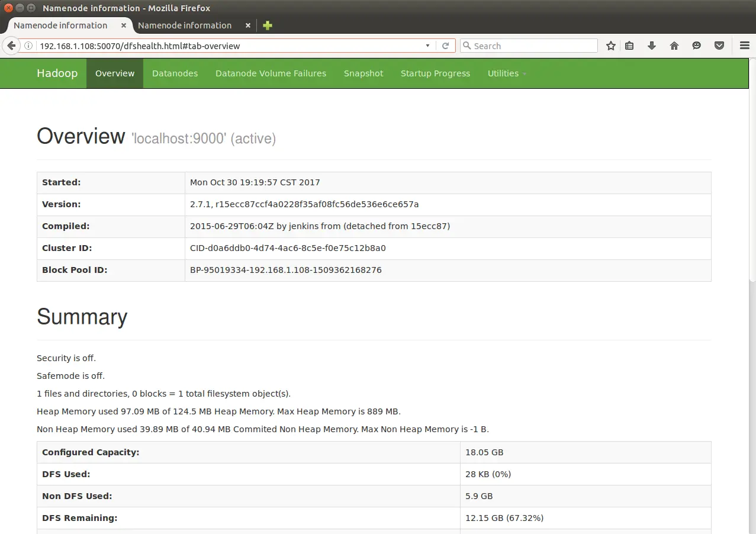Bookmark this page with the star icon
Viewport: 756px width, 534px height.
[611, 46]
